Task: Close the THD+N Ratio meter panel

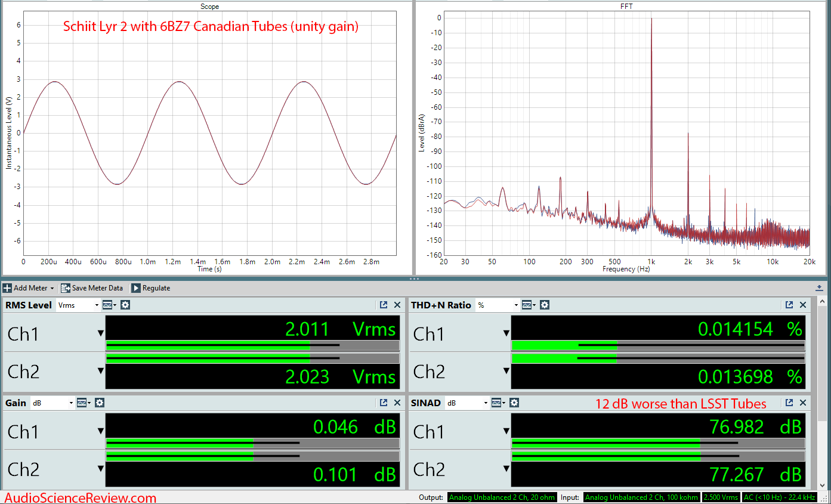Action: pos(803,305)
